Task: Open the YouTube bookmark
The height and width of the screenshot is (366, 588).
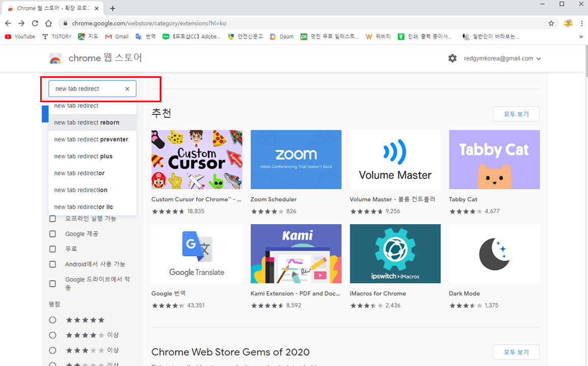Action: (x=20, y=36)
